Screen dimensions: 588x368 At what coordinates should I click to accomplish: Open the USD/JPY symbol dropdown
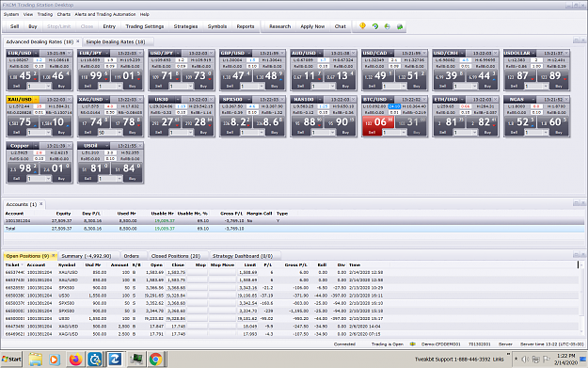click(178, 54)
